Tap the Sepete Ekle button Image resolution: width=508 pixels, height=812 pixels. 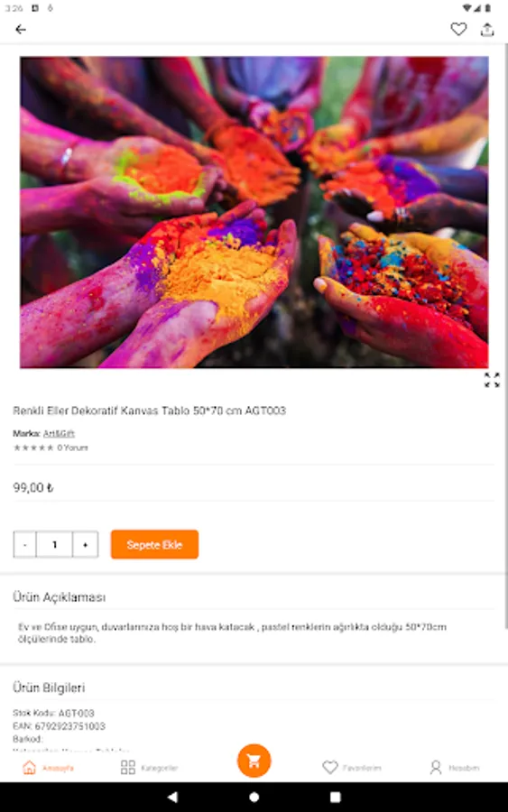tap(154, 544)
